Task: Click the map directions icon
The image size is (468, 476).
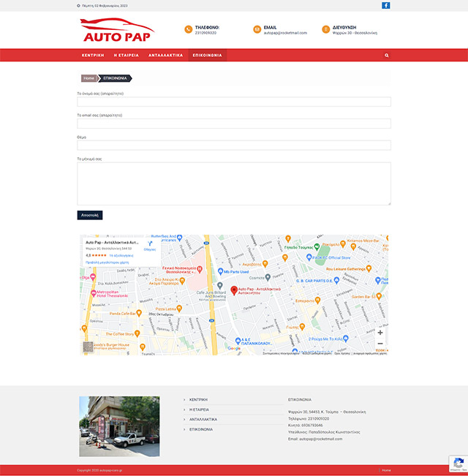Action: click(x=150, y=243)
